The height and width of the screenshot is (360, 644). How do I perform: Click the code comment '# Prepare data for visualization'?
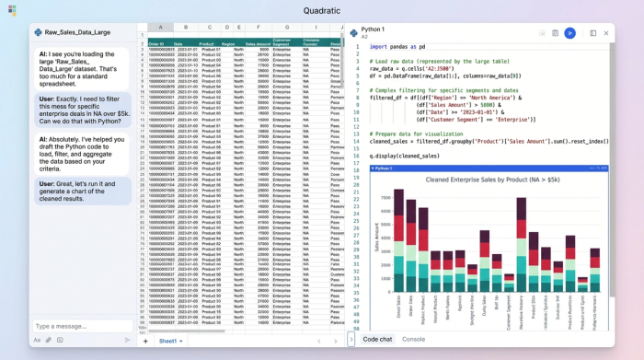pyautogui.click(x=416, y=134)
